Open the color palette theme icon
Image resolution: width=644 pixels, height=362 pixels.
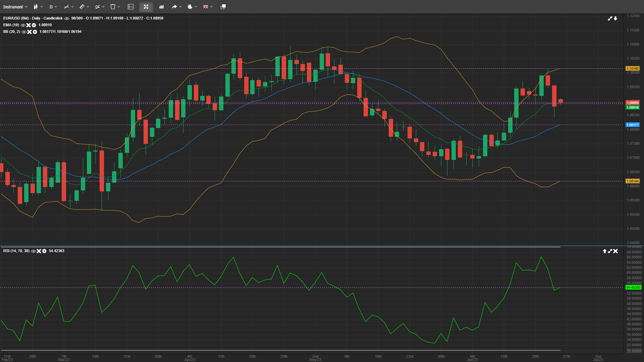point(190,7)
